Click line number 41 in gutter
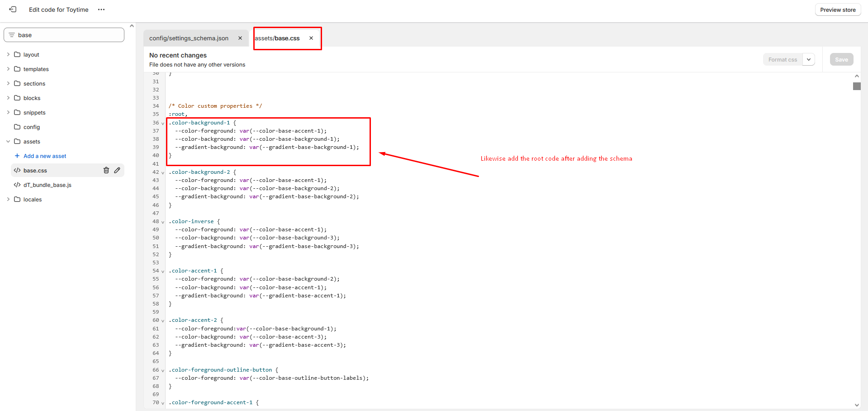The height and width of the screenshot is (411, 868). (x=156, y=164)
